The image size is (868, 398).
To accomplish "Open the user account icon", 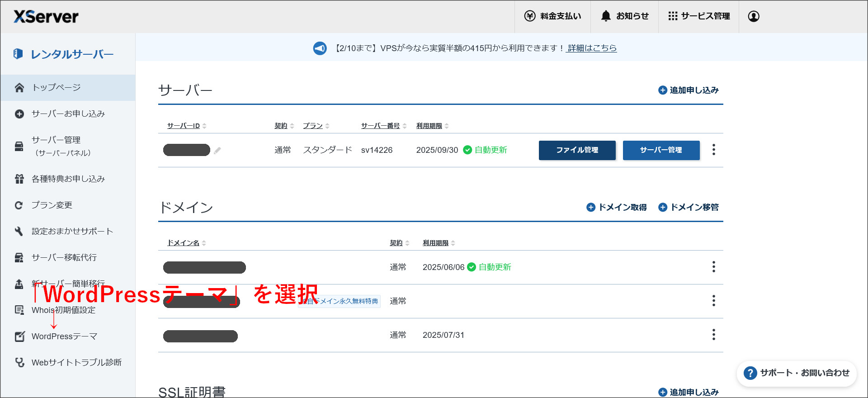I will 754,16.
